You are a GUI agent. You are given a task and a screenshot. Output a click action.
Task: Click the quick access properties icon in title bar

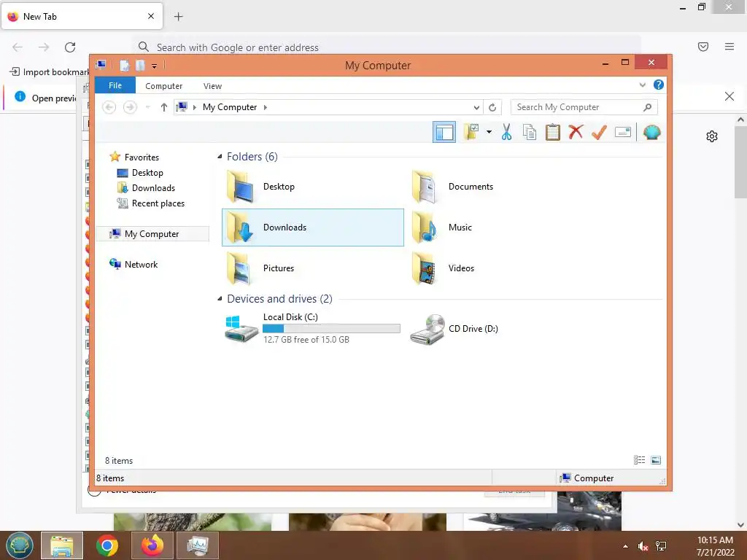[124, 65]
